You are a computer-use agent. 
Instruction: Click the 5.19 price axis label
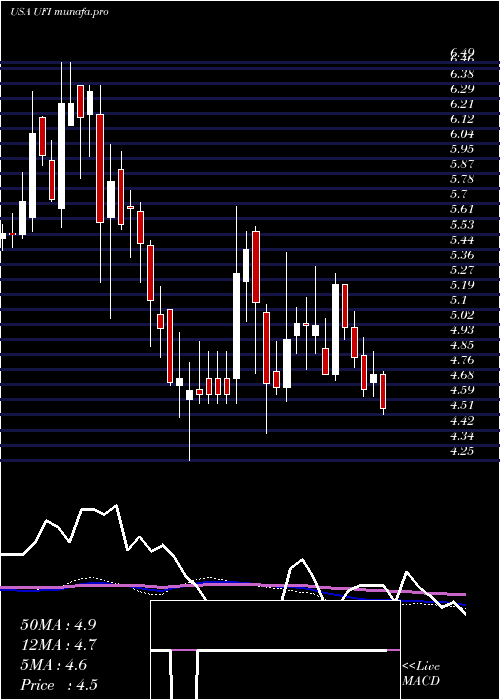point(462,285)
